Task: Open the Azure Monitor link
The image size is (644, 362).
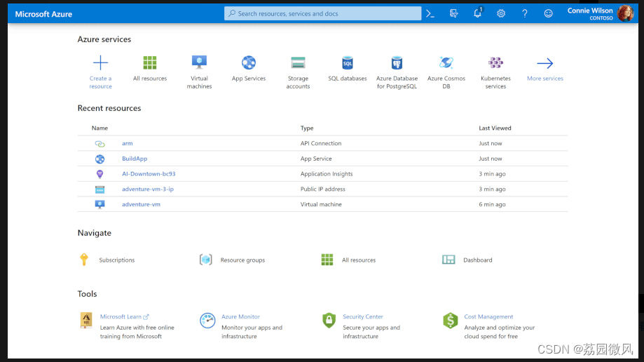Action: click(x=240, y=317)
